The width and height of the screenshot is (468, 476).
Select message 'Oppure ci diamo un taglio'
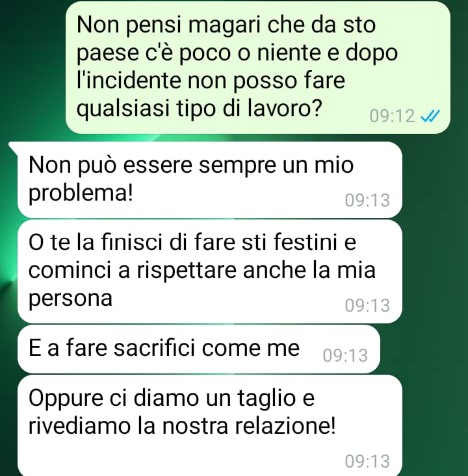point(210,425)
